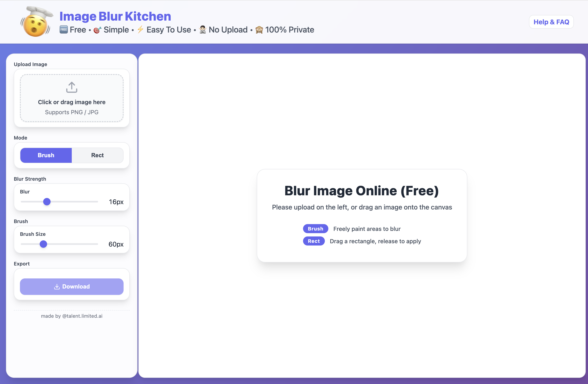Switch to Rect mode
Screen dimensions: 588x384
point(97,155)
